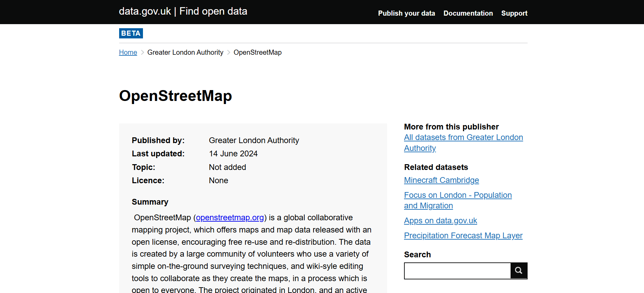The width and height of the screenshot is (644, 293).
Task: Click OpenStreetMap breadcrumb text
Action: pos(258,52)
